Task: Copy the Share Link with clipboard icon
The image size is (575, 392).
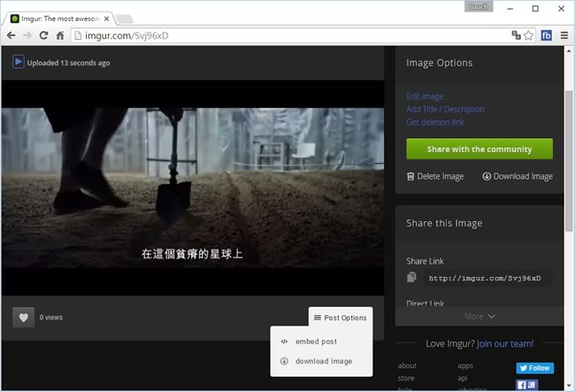Action: click(411, 277)
